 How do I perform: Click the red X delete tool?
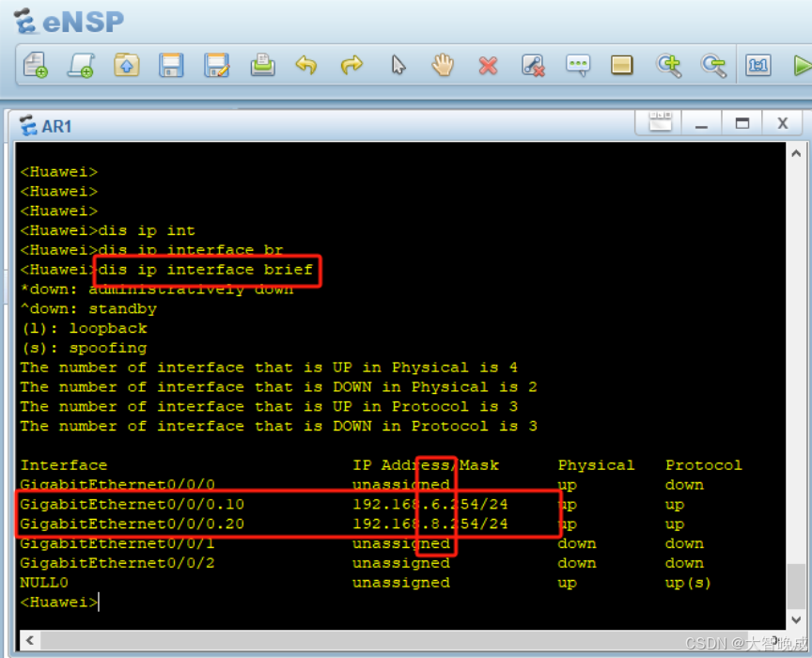[488, 66]
